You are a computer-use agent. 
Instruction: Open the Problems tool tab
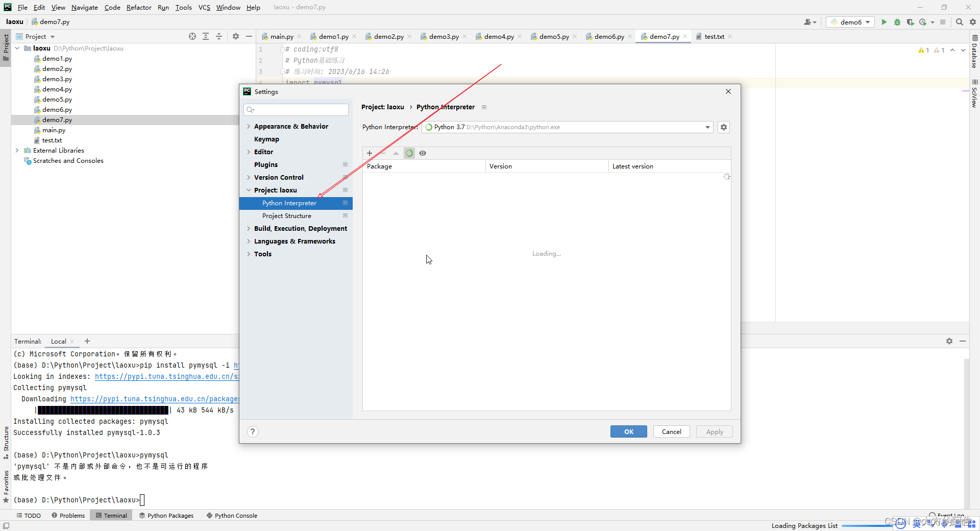[68, 516]
